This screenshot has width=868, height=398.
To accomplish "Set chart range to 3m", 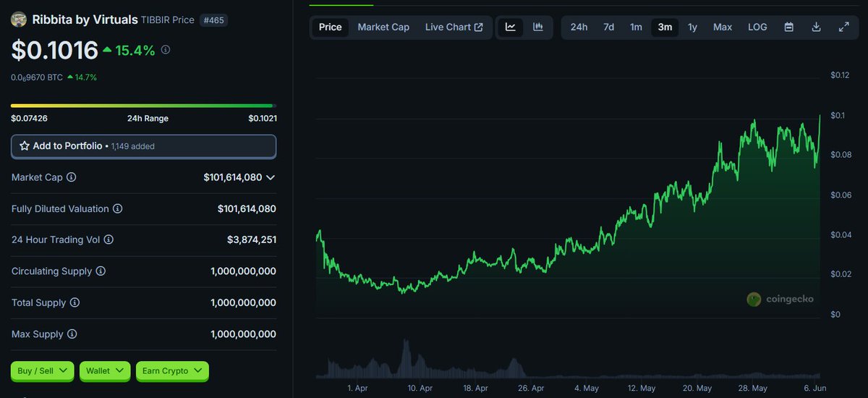I will pyautogui.click(x=665, y=27).
